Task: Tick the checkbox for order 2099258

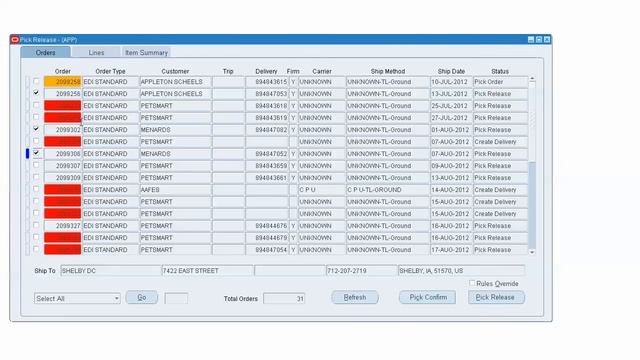Action: coord(36,81)
